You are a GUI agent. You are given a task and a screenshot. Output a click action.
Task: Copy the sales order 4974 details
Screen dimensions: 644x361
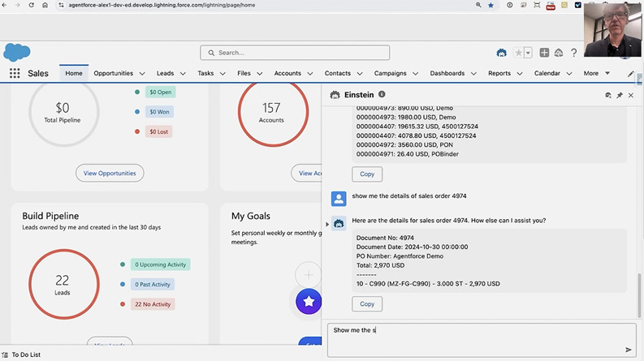(x=367, y=304)
